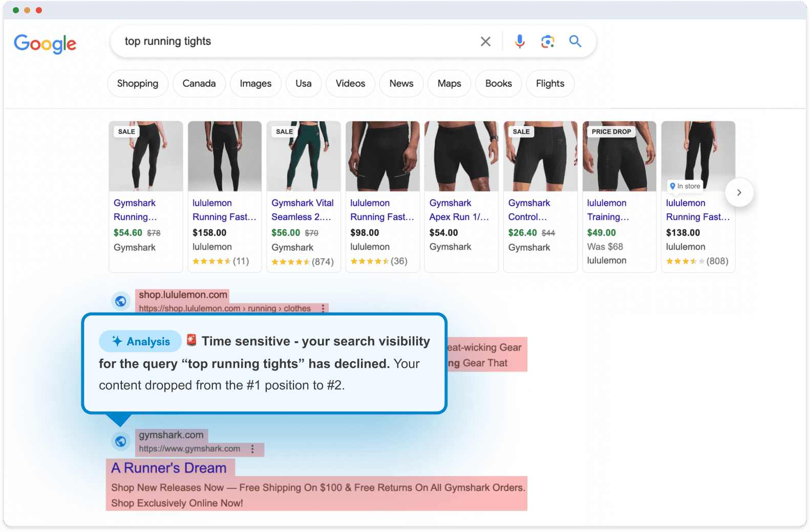The height and width of the screenshot is (532, 810).
Task: Click the (36) star rating on lululemon card
Action: 379,261
